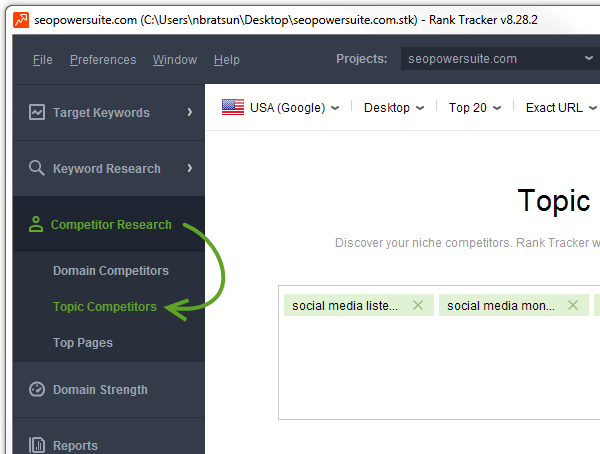Open the Top 20 results dropdown
Image resolution: width=600 pixels, height=454 pixels.
pos(474,108)
